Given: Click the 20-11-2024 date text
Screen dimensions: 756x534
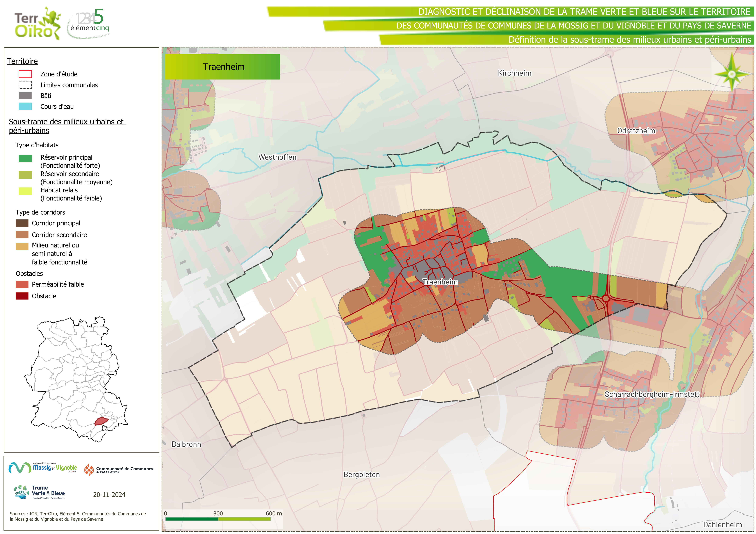Looking at the screenshot, I should coord(109,495).
